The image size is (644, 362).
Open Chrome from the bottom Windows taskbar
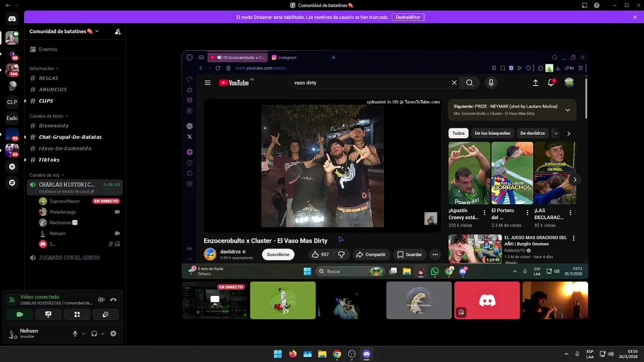337,354
